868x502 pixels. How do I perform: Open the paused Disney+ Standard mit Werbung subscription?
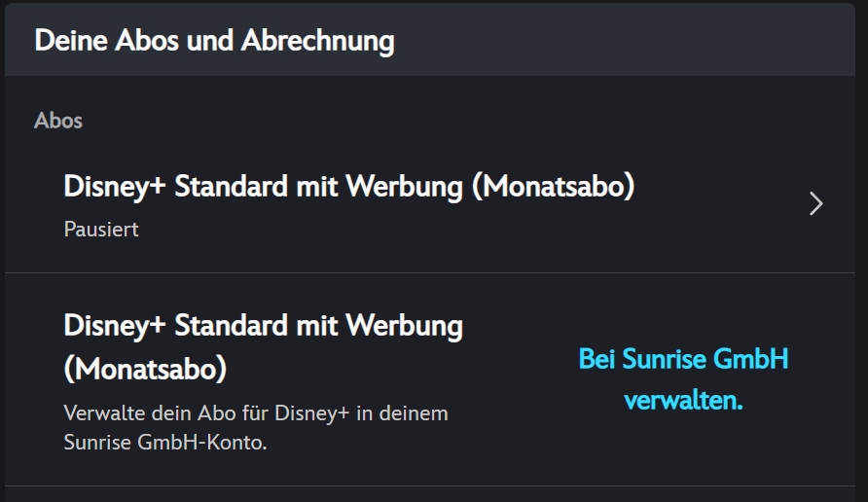pos(348,187)
